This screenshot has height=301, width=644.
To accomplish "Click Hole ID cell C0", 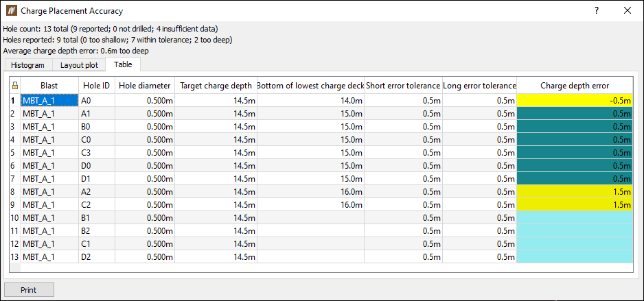I will 97,139.
